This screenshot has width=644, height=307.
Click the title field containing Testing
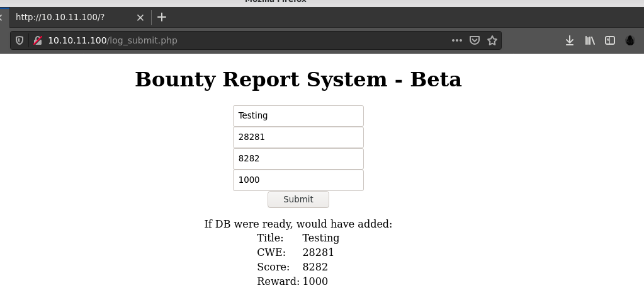coord(298,116)
